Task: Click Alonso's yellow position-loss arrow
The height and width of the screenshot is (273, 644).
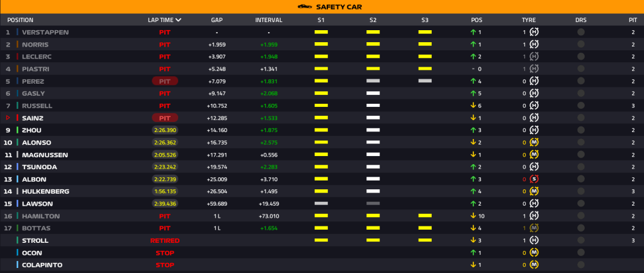Action: click(473, 142)
